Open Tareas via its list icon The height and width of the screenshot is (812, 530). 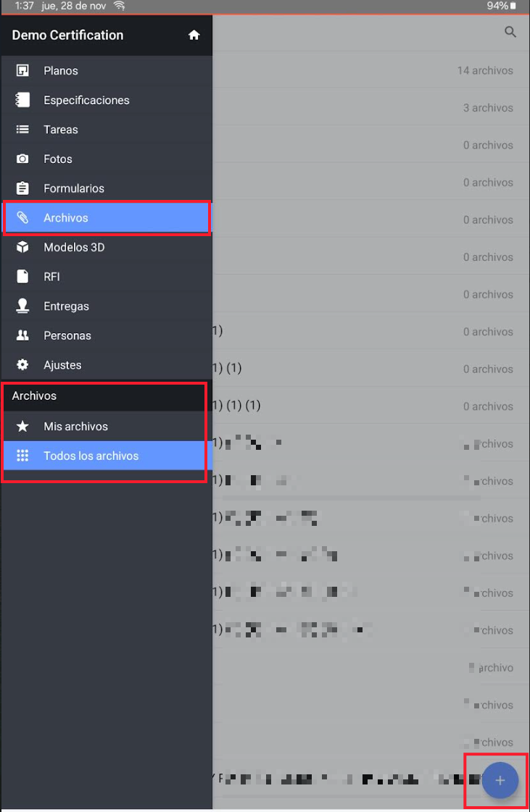(x=22, y=130)
